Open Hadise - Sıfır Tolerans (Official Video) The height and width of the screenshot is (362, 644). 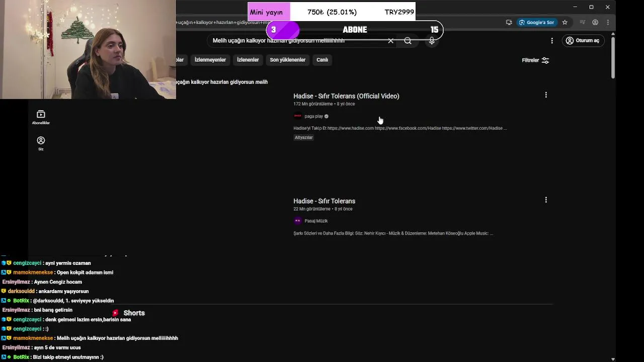pyautogui.click(x=346, y=96)
